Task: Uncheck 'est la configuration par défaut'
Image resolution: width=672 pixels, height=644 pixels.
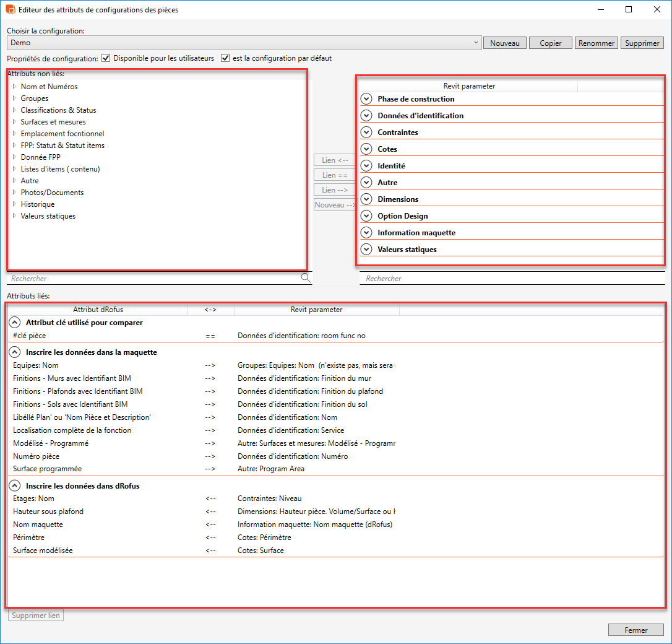Action: [x=225, y=58]
